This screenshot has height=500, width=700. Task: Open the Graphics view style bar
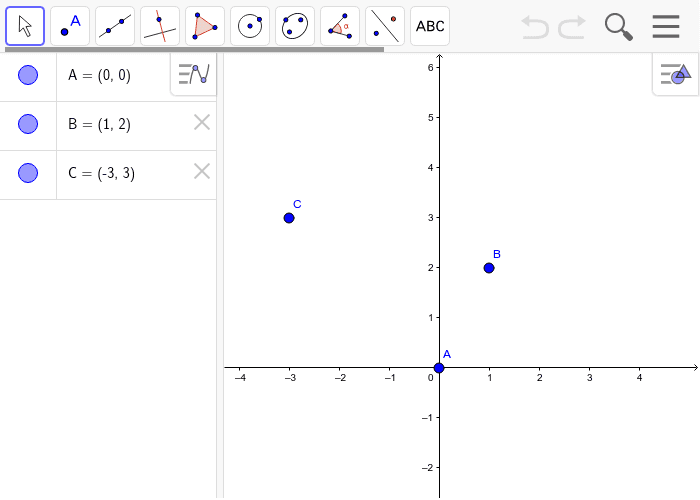coord(675,74)
